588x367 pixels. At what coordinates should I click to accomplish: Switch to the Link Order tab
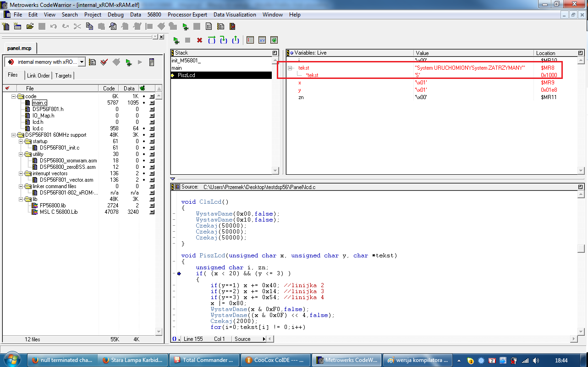point(38,76)
